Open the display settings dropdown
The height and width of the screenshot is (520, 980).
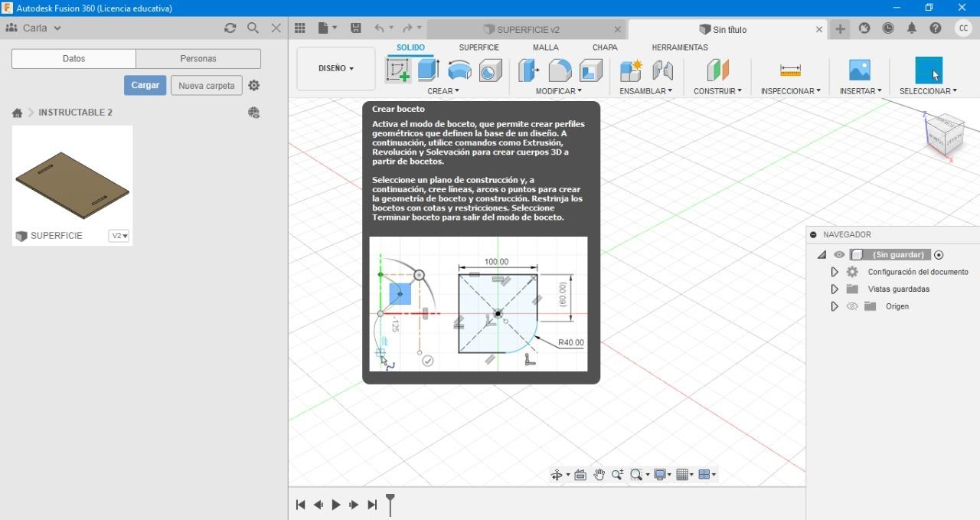pyautogui.click(x=661, y=475)
